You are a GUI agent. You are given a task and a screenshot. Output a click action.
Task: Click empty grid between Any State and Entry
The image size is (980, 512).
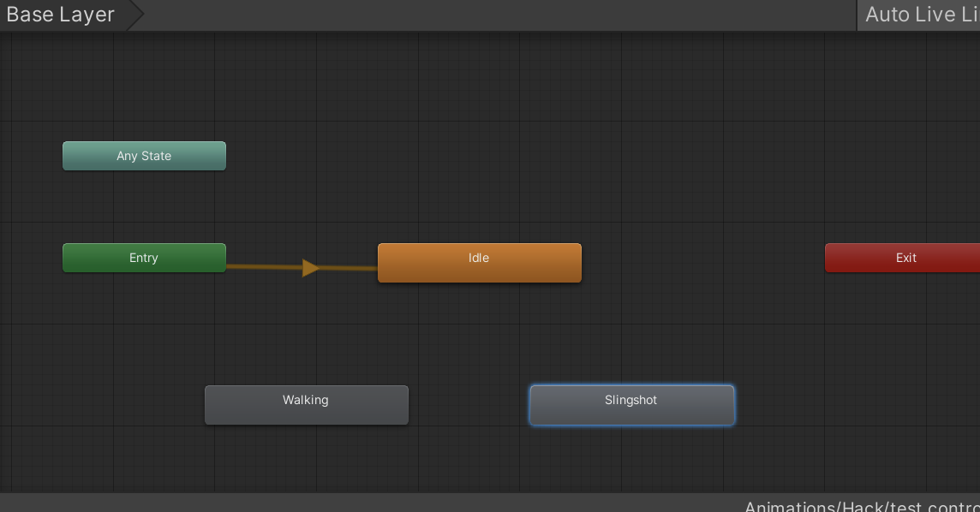tap(144, 207)
